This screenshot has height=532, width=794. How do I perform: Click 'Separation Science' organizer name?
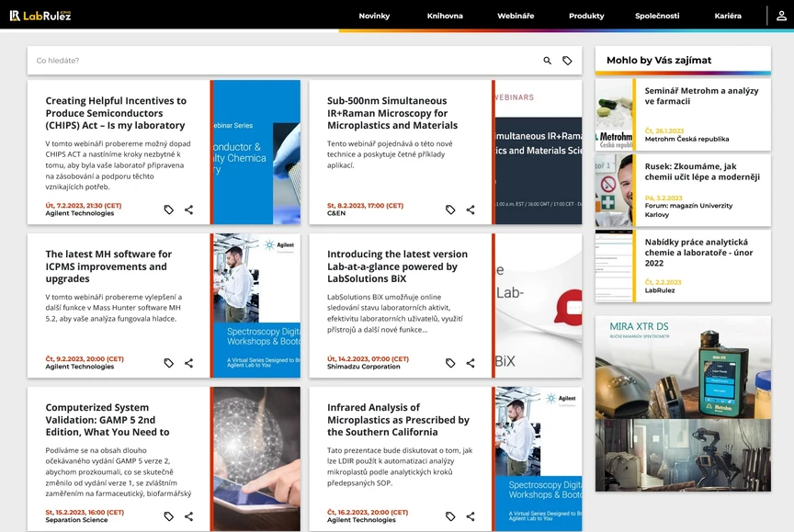click(x=76, y=520)
